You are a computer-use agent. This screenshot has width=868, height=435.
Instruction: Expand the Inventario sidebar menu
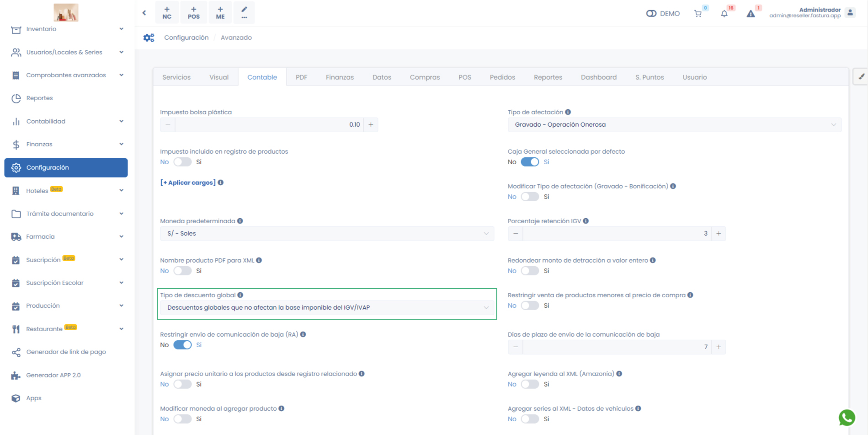pos(66,29)
